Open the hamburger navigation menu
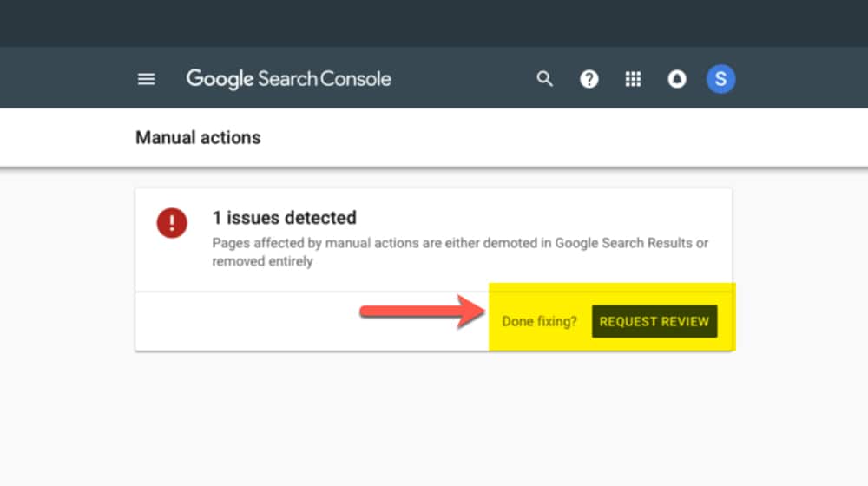 [146, 79]
